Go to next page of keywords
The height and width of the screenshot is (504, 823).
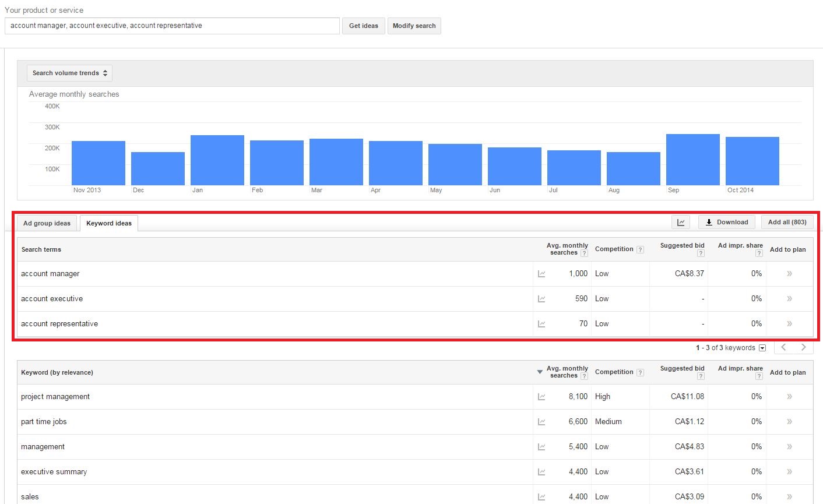804,347
